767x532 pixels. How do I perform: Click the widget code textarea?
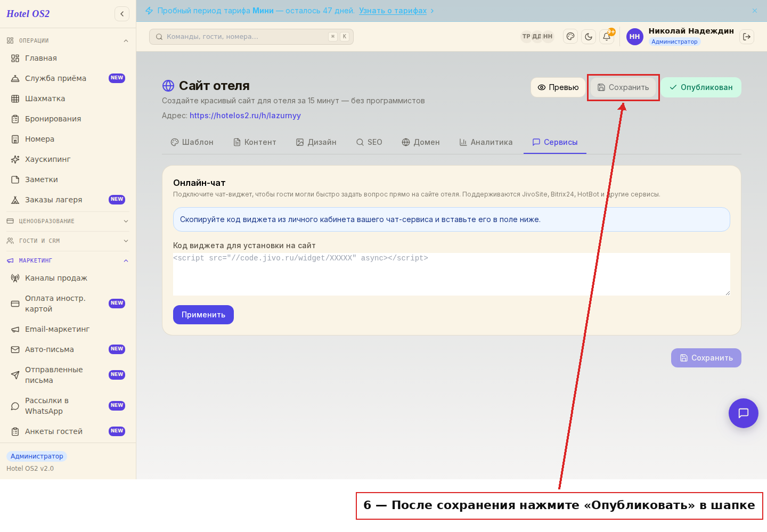click(x=452, y=274)
